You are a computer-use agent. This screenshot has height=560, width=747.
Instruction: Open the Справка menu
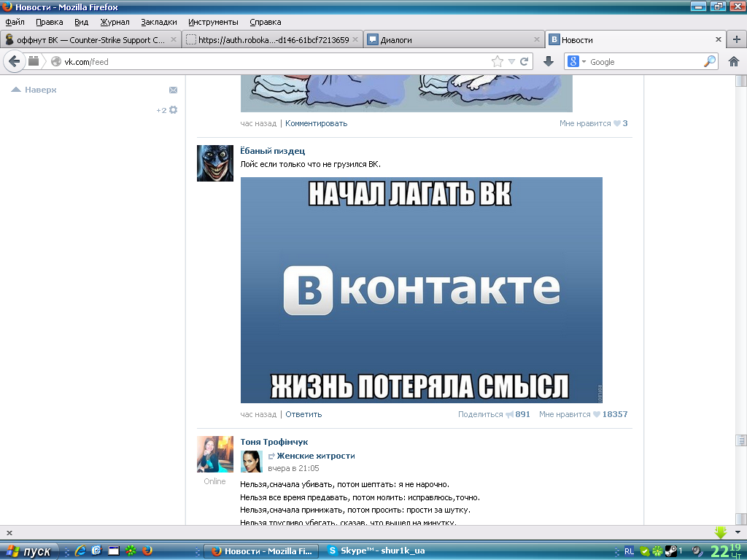tap(266, 22)
